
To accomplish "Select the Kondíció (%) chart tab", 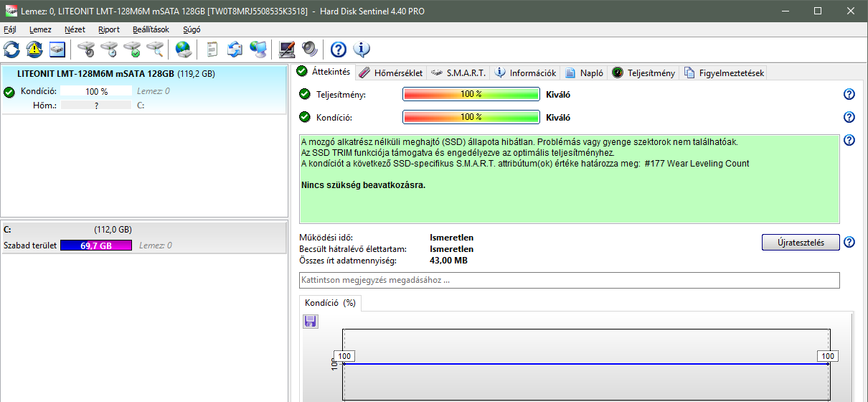I will [330, 303].
